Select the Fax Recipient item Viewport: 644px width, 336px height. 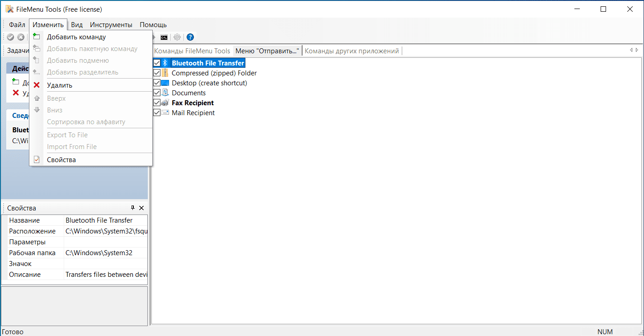193,103
